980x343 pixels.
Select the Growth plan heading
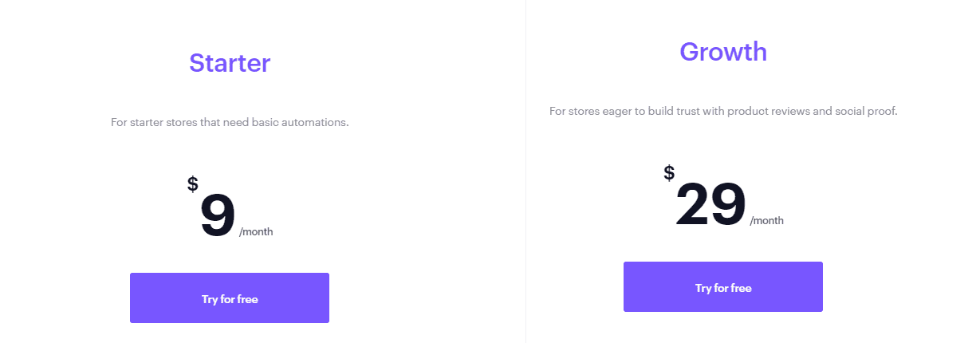tap(723, 52)
